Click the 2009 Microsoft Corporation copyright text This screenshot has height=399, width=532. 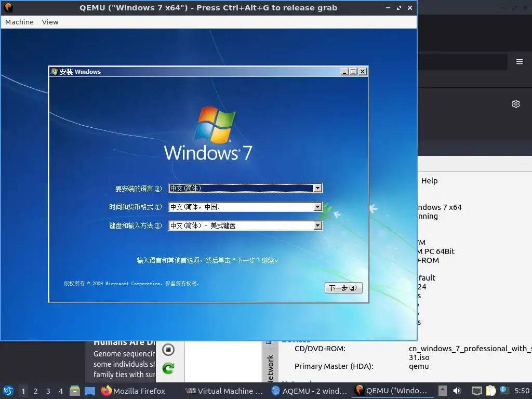pos(131,283)
